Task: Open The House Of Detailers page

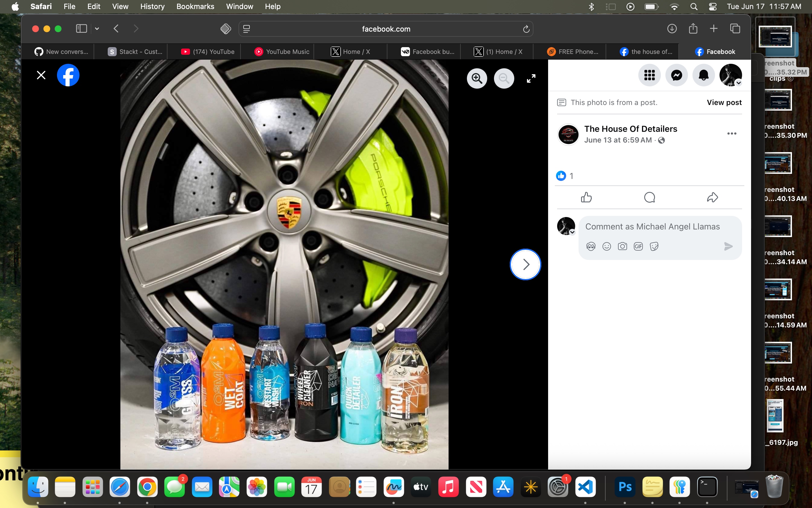Action: tap(630, 129)
